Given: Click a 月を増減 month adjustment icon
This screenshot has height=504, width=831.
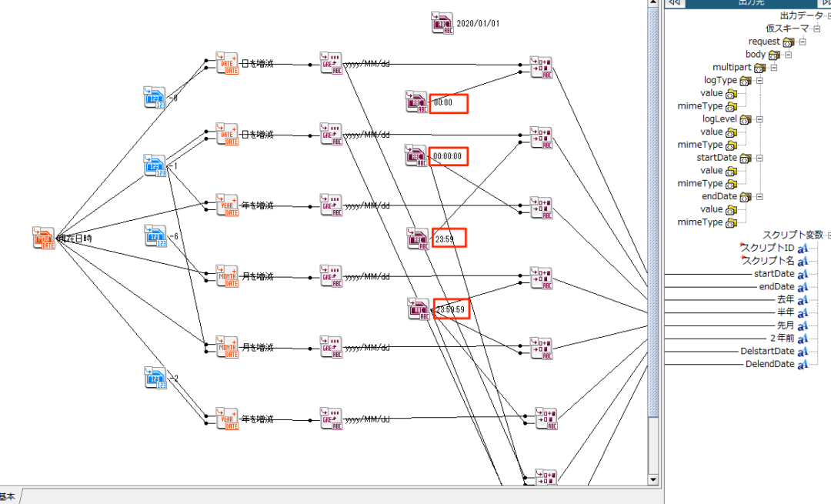Looking at the screenshot, I should coord(226,275).
